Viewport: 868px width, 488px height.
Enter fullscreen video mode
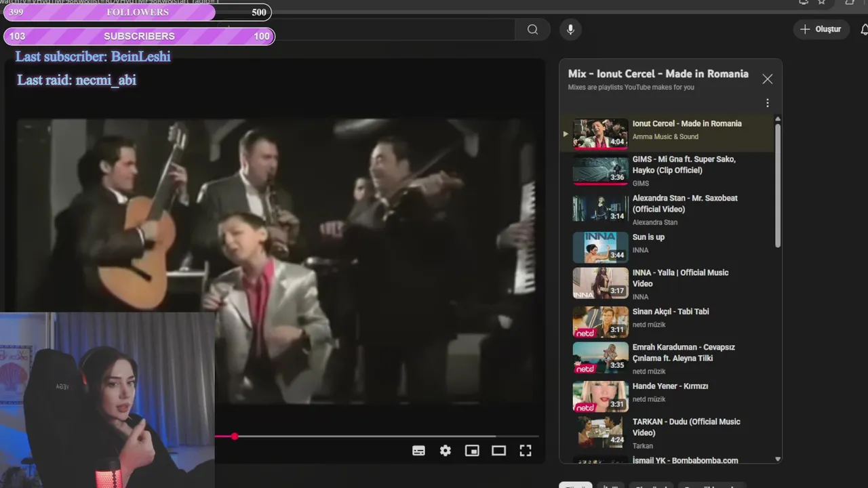point(525,451)
